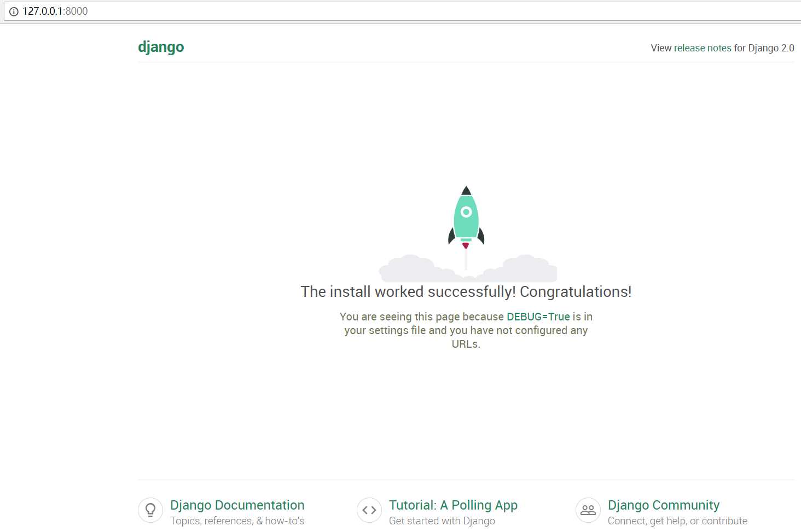801x532 pixels.
Task: Open the release notes link
Action: point(703,48)
